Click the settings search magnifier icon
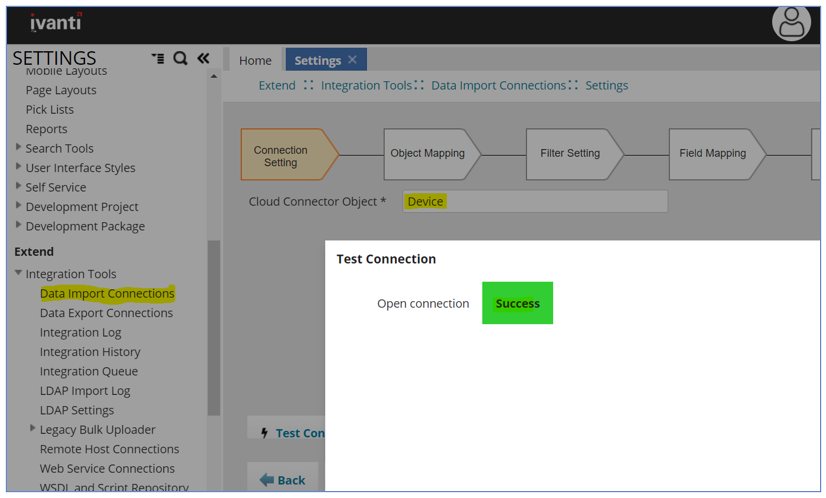826x498 pixels. [x=180, y=59]
